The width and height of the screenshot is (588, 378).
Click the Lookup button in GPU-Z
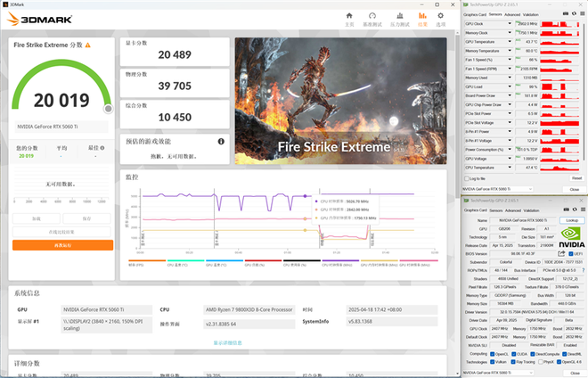point(572,220)
